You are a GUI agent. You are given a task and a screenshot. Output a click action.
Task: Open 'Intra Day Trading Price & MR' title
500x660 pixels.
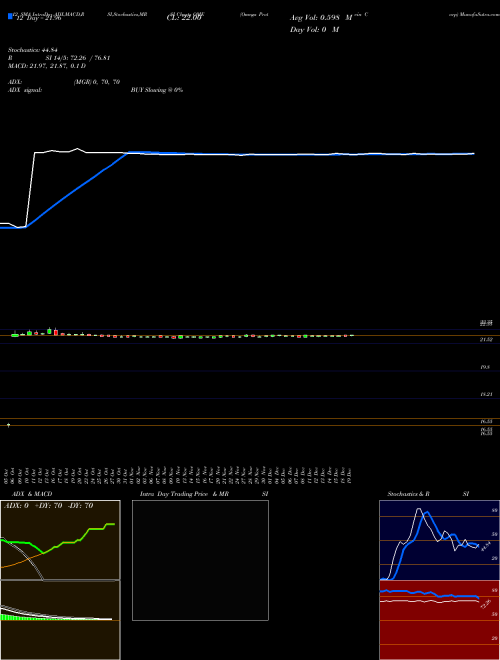point(184,494)
